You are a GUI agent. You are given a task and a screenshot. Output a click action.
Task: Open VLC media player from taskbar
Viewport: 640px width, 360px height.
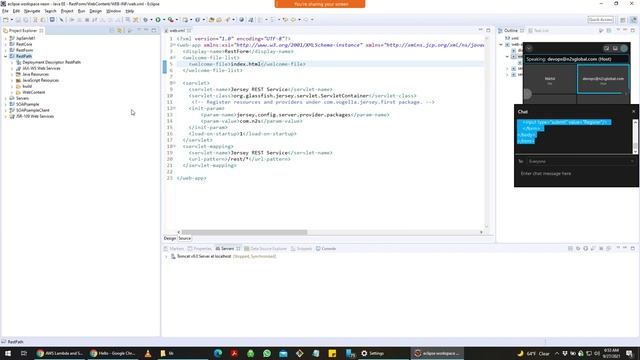click(x=148, y=353)
